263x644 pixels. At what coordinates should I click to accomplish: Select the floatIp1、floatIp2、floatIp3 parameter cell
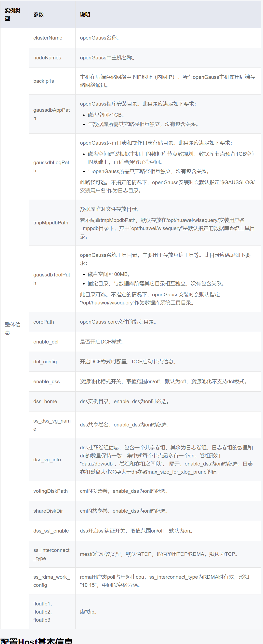(x=52, y=612)
